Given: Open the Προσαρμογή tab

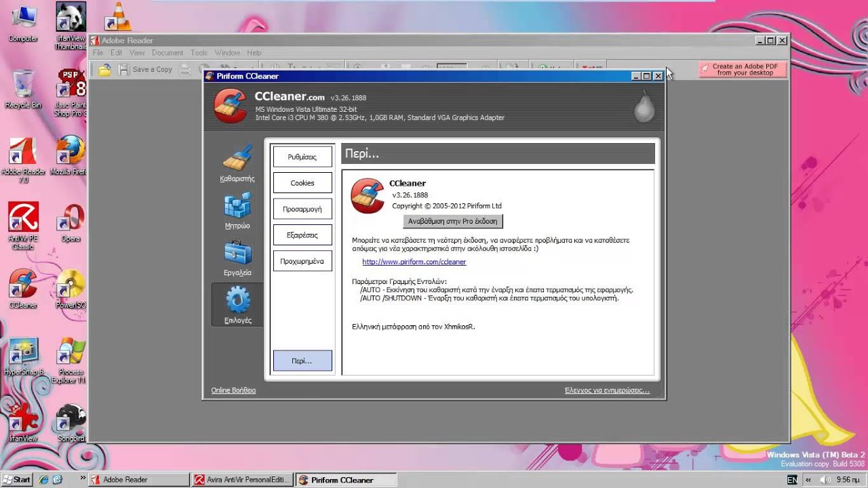Looking at the screenshot, I should 302,209.
